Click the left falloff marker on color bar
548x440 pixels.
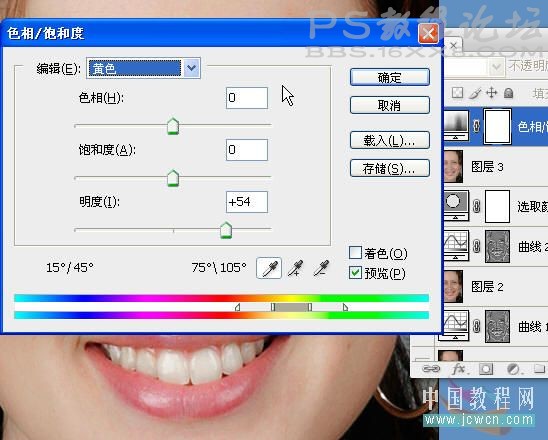tap(238, 307)
